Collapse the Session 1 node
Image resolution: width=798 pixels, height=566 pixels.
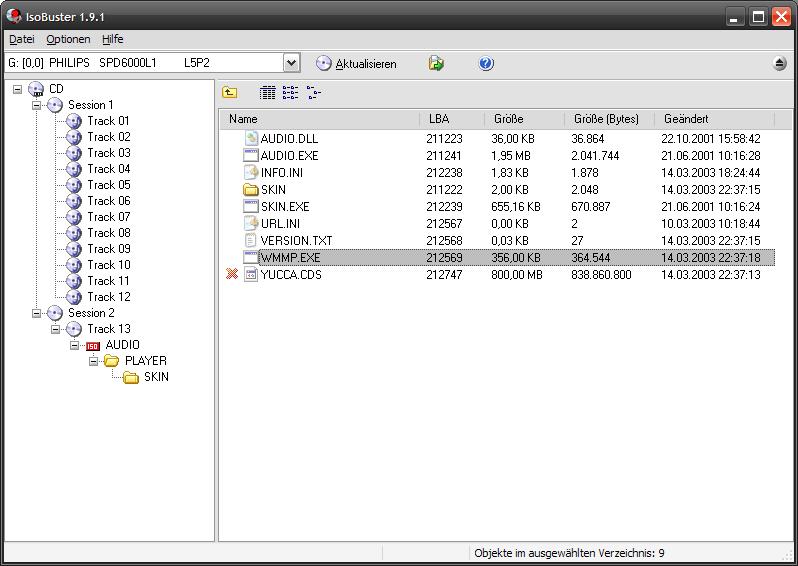coord(37,105)
